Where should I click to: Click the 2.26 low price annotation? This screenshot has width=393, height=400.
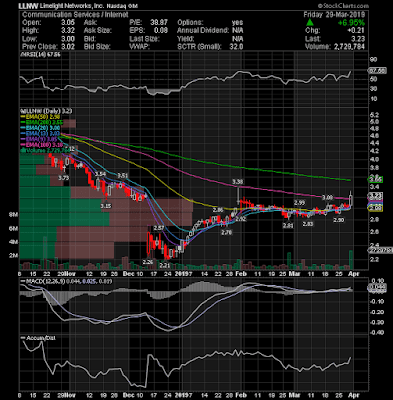pos(147,262)
